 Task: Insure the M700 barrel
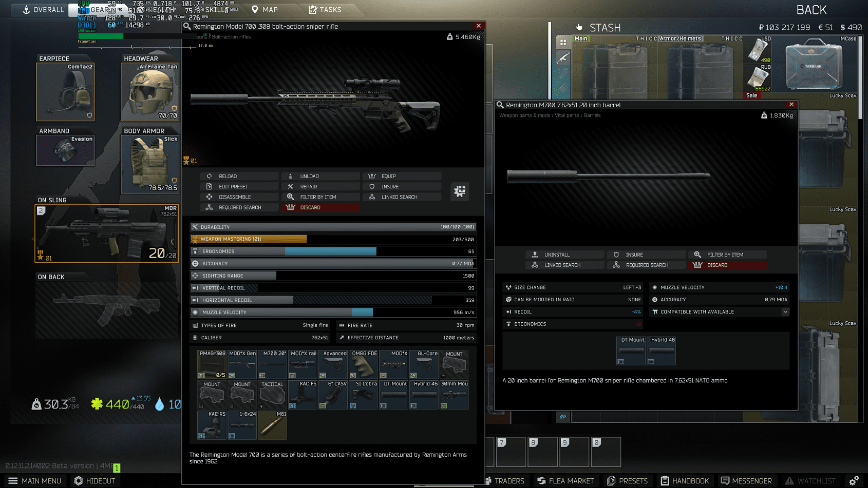(646, 255)
